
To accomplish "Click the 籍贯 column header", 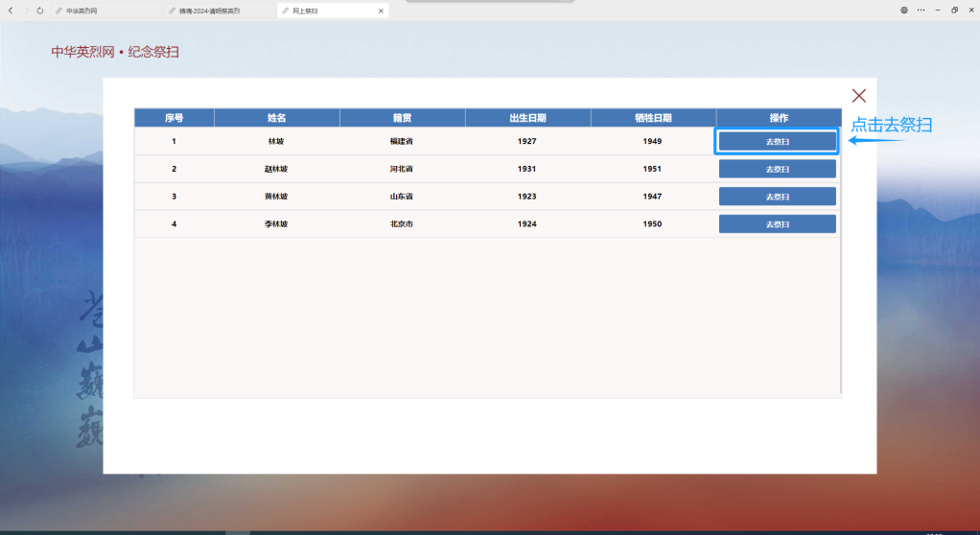I will coord(402,118).
